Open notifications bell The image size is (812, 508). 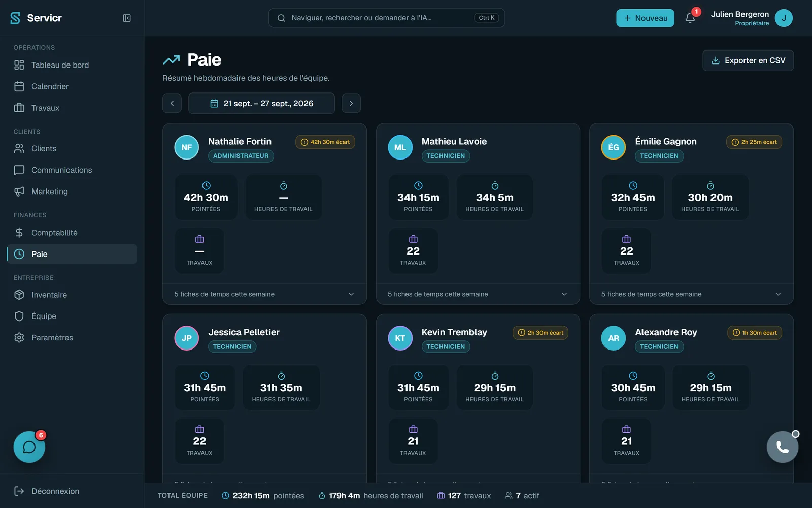click(x=690, y=18)
